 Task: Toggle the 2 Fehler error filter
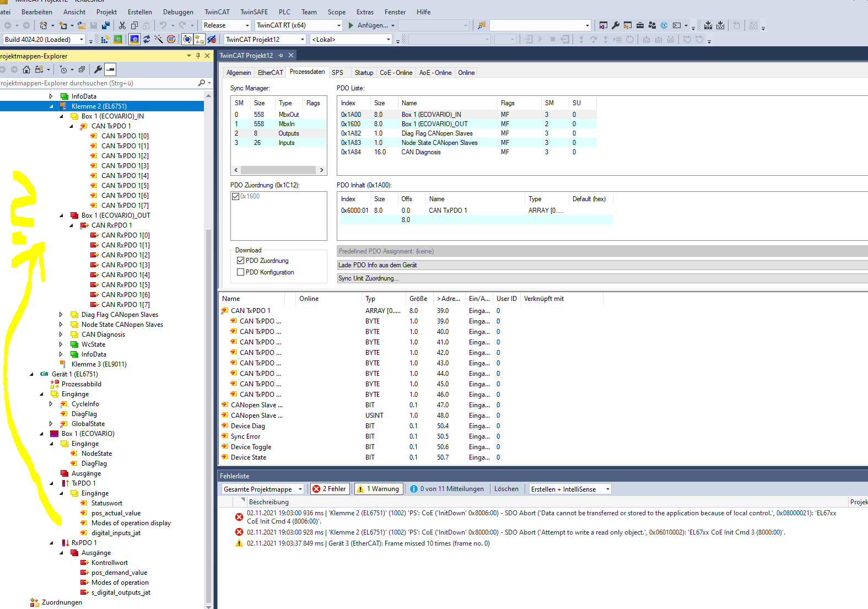click(x=330, y=489)
